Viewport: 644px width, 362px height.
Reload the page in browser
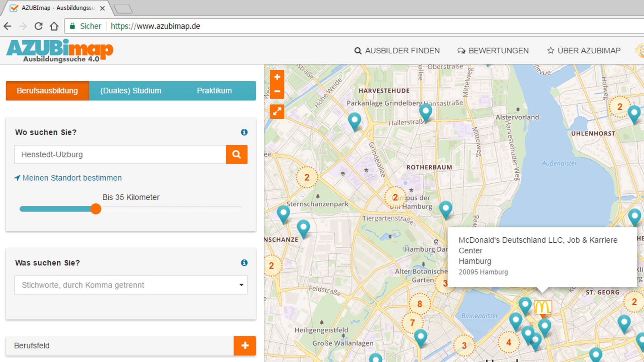39,26
